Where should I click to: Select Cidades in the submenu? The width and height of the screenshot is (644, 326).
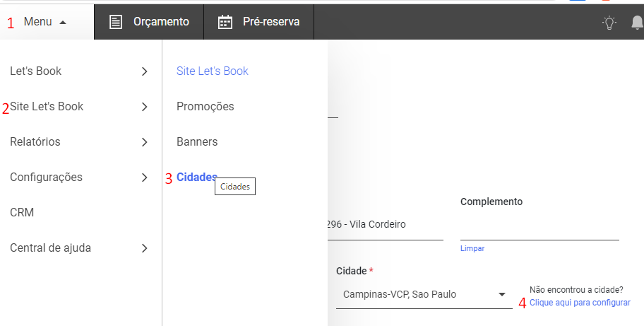coord(197,177)
